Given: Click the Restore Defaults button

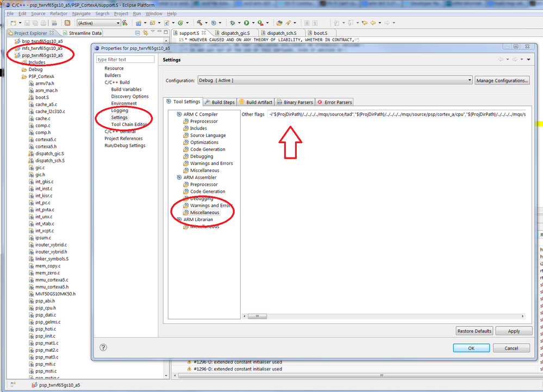Looking at the screenshot, I should pos(473,331).
